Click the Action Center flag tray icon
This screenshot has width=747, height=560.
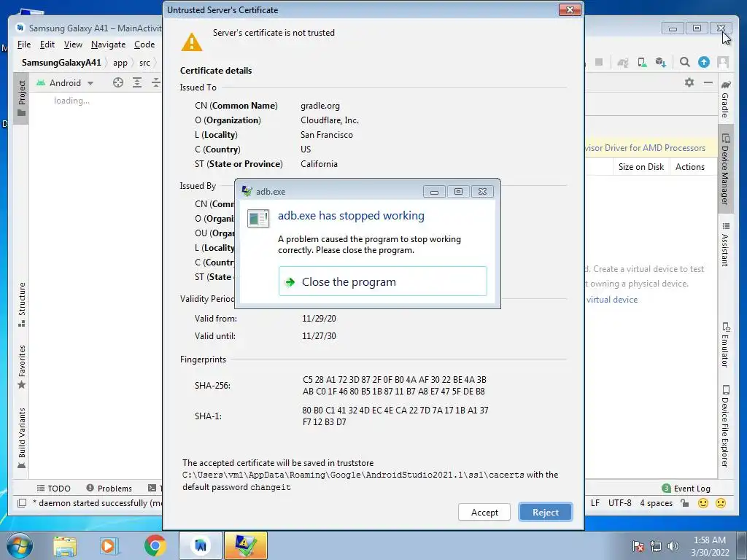[638, 545]
